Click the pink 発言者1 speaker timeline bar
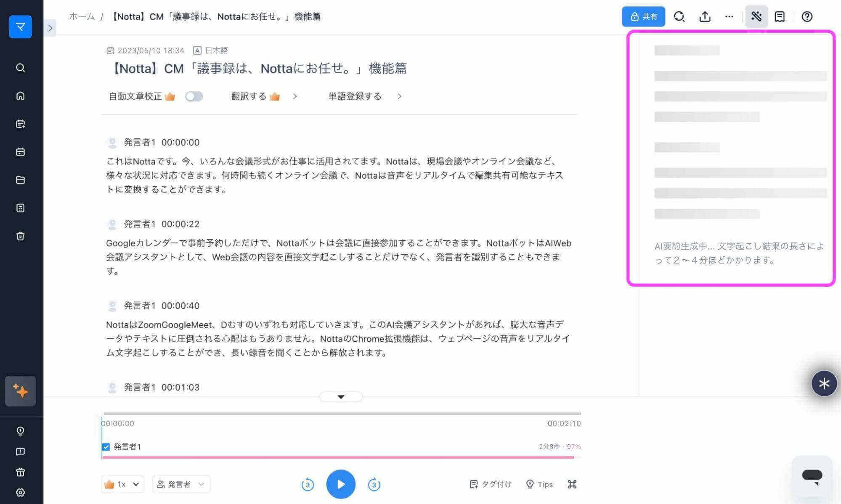Image resolution: width=841 pixels, height=504 pixels. [x=338, y=457]
